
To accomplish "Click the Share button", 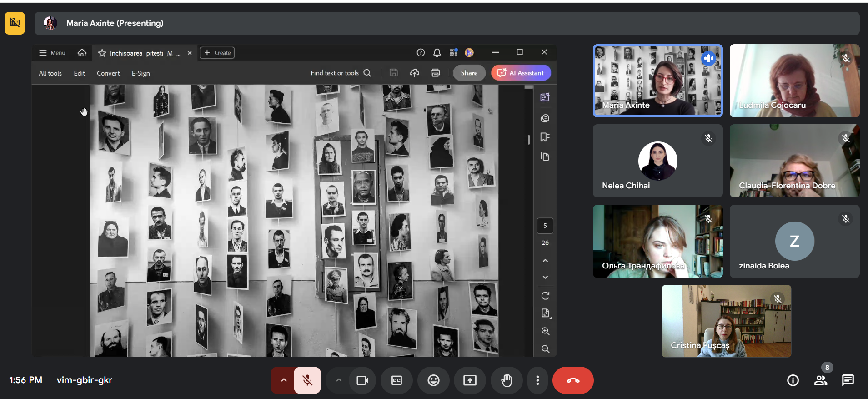I will pyautogui.click(x=469, y=73).
